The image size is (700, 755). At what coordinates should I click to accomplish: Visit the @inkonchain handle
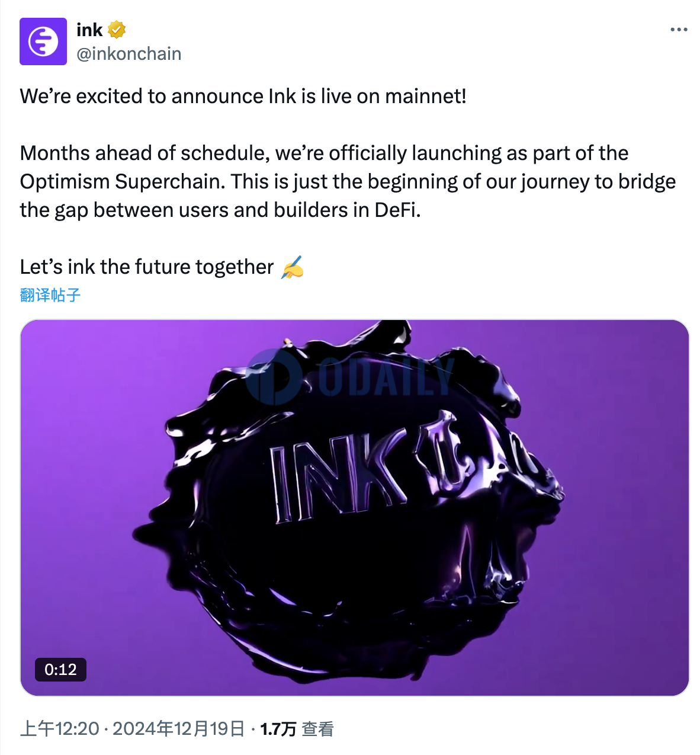coord(129,54)
